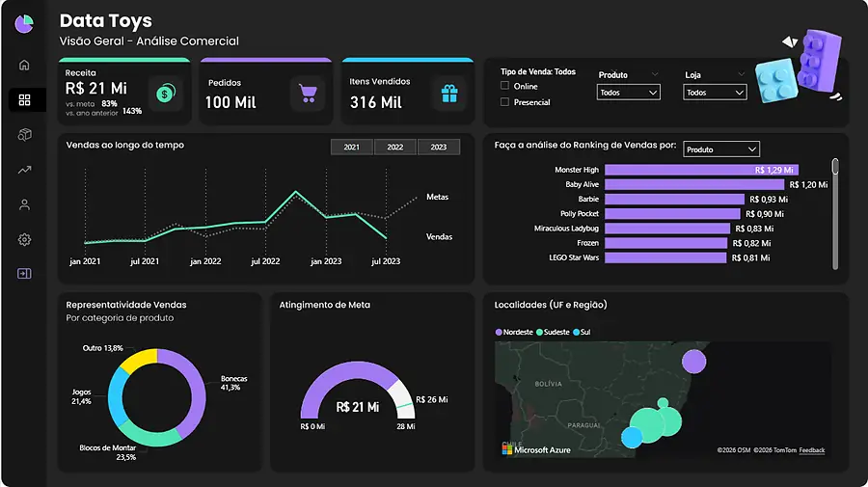Expand the chevron beside Produto filter header
The image size is (868, 487).
[655, 74]
